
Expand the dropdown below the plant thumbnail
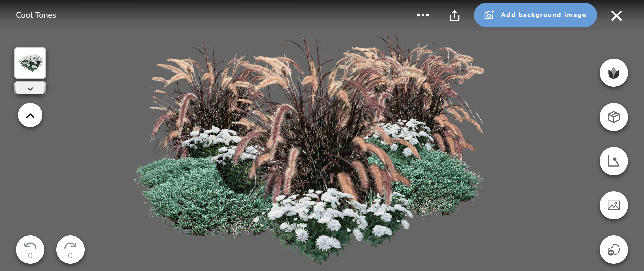click(x=30, y=89)
